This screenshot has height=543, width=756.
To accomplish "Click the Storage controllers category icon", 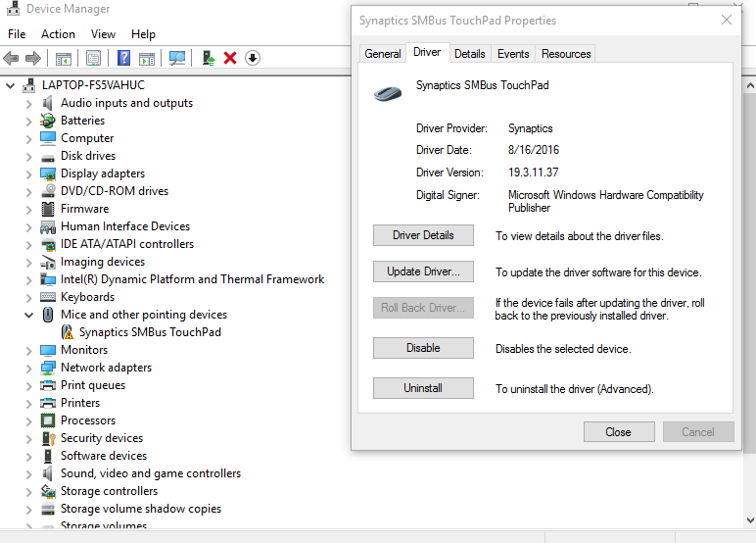I will click(x=48, y=491).
